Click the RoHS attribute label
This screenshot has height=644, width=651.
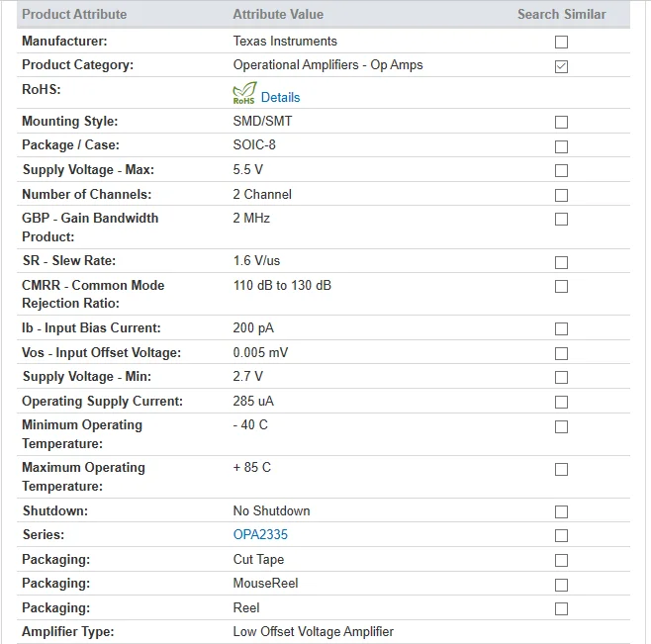tap(42, 89)
